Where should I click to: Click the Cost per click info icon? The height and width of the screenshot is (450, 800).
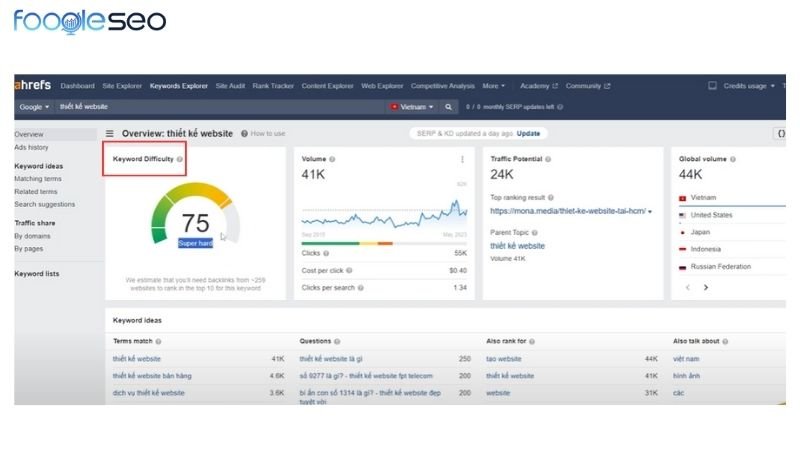pos(349,271)
